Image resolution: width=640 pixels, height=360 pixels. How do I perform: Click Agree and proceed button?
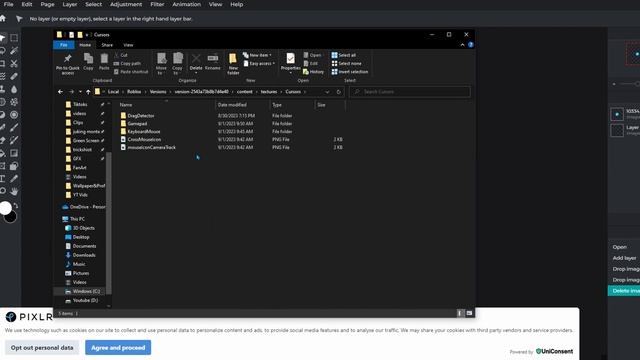(x=118, y=348)
